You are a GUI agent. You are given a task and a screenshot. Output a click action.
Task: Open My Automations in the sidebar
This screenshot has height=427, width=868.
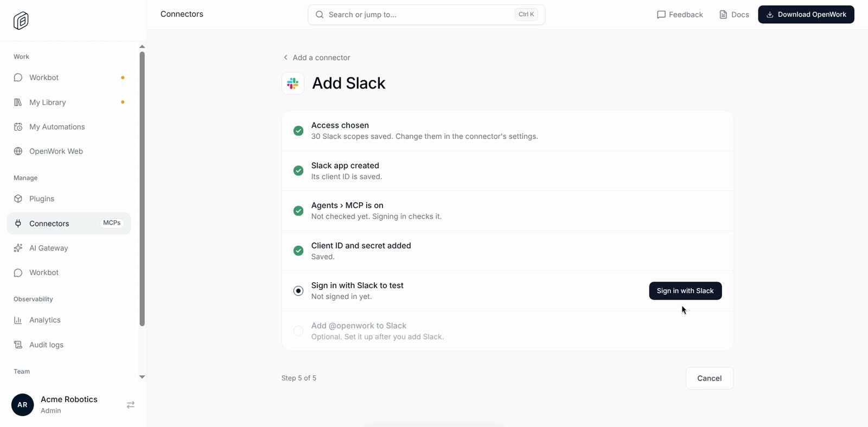pyautogui.click(x=69, y=127)
